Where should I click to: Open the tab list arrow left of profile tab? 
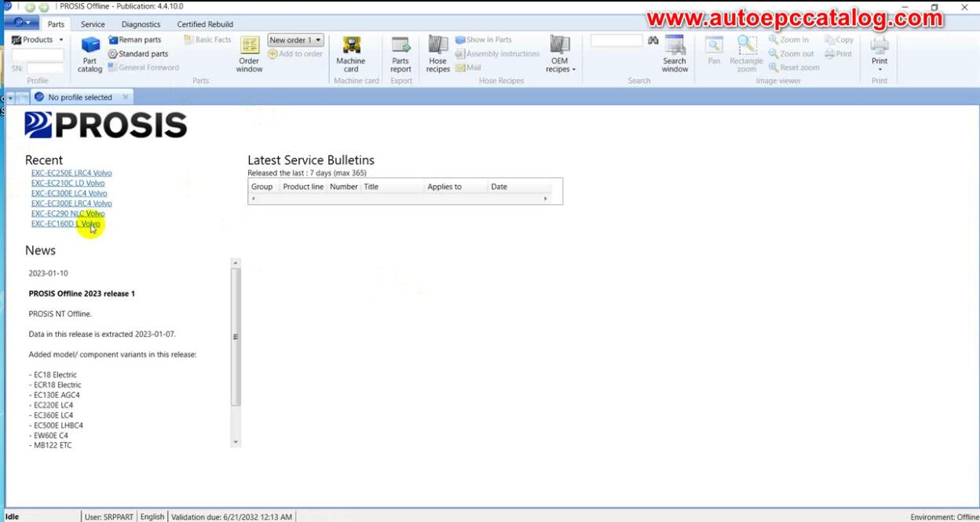tap(10, 97)
